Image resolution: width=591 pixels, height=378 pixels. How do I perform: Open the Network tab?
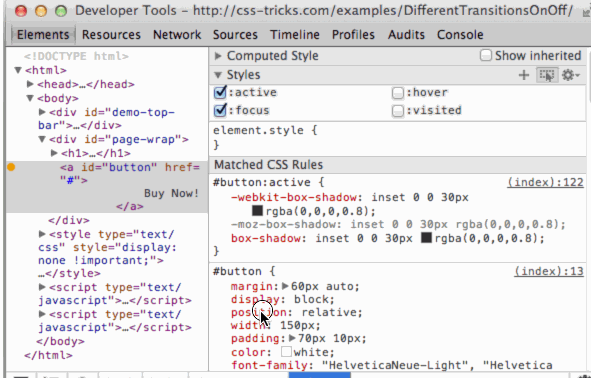pyautogui.click(x=177, y=35)
